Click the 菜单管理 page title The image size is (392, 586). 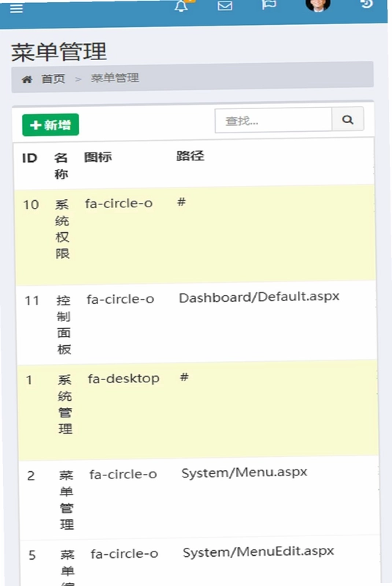[59, 51]
